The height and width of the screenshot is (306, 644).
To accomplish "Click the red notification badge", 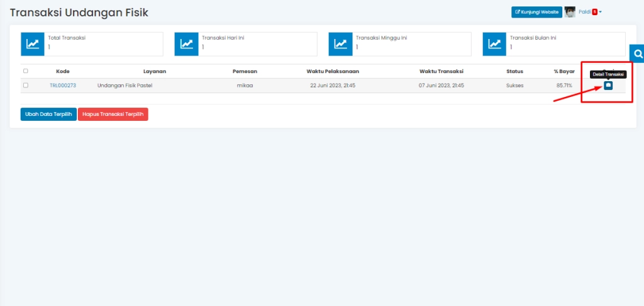I will click(x=594, y=12).
